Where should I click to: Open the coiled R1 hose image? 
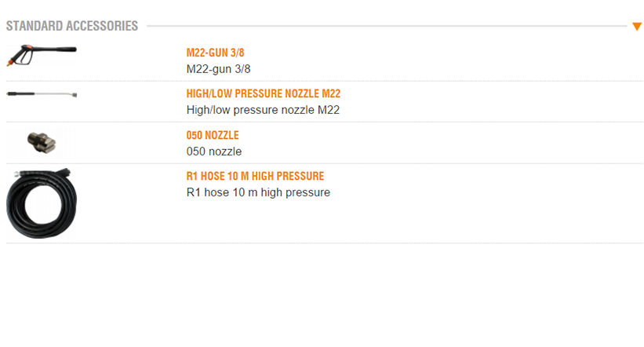[42, 202]
